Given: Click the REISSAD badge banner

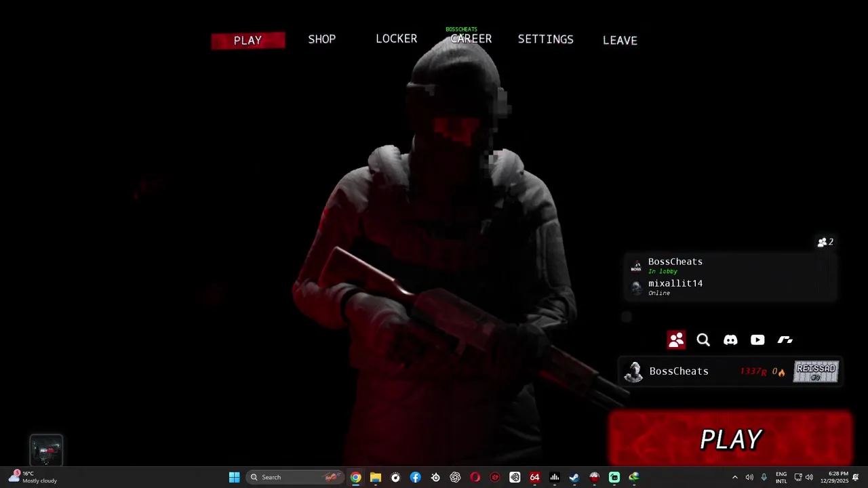Looking at the screenshot, I should tap(816, 371).
